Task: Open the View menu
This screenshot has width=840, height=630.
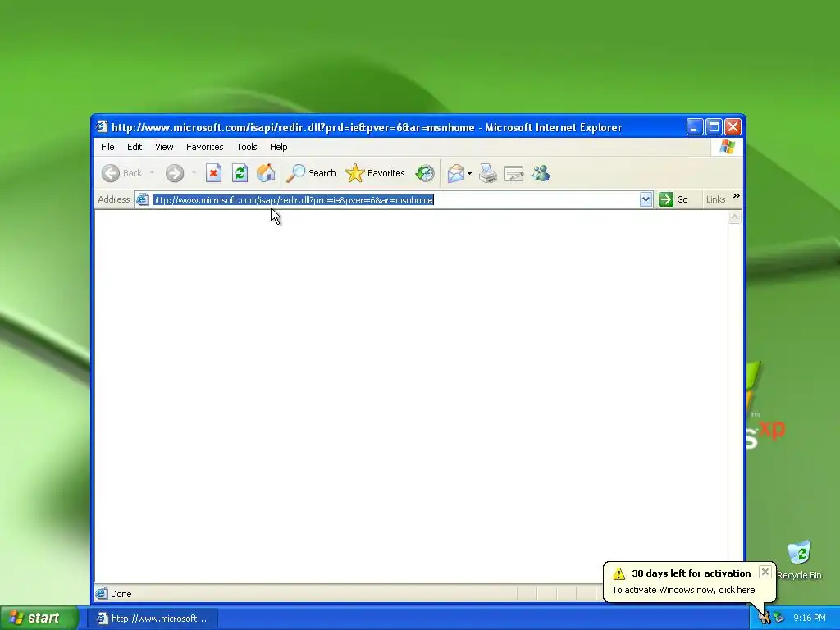Action: (164, 147)
